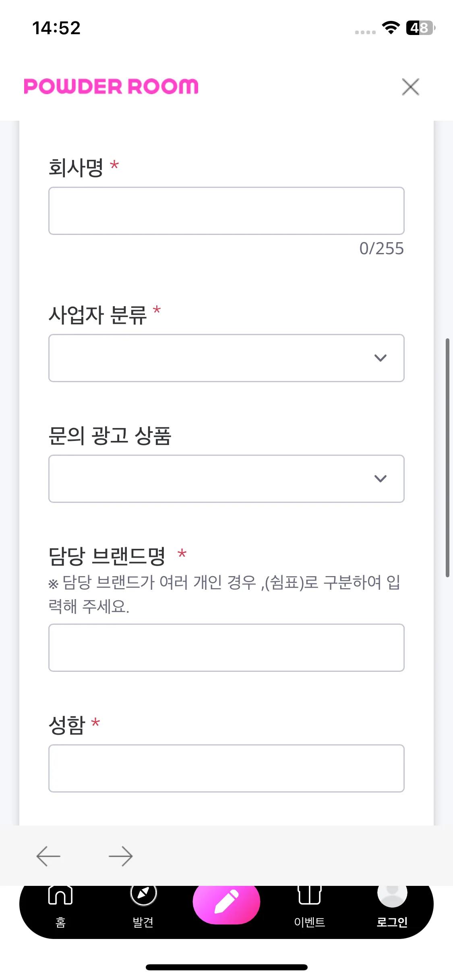Viewport: 453px width, 980px height.
Task: Tap the 로그인 profile avatar
Action: point(392,896)
